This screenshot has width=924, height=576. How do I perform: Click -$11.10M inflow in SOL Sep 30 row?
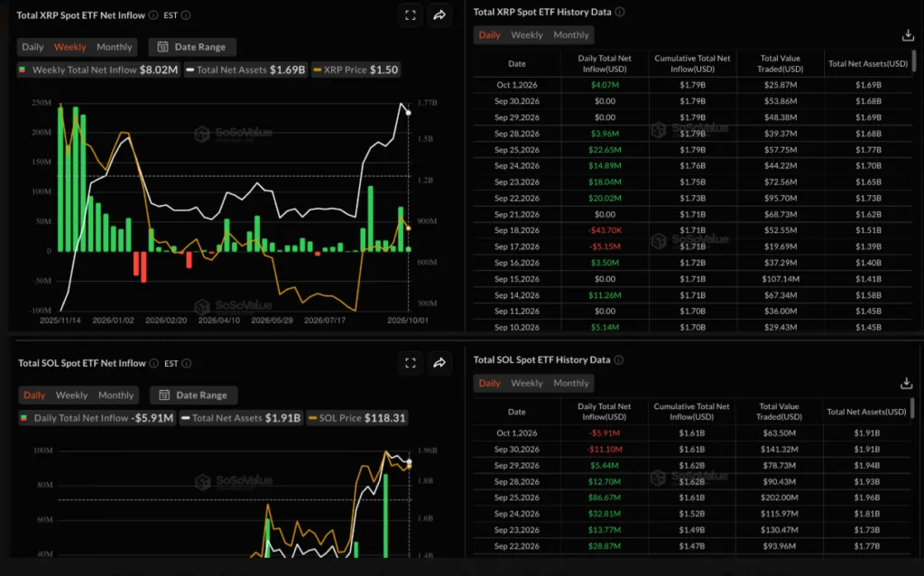click(x=604, y=450)
